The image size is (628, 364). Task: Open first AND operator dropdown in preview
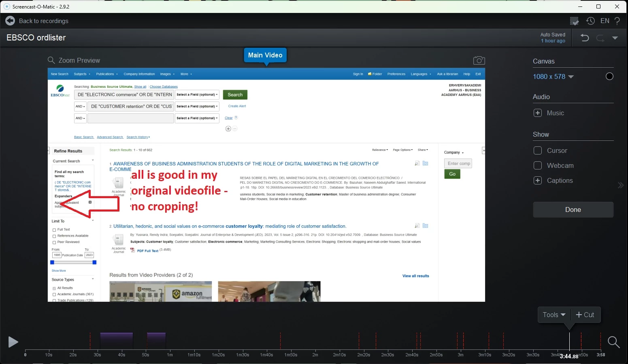(x=80, y=106)
